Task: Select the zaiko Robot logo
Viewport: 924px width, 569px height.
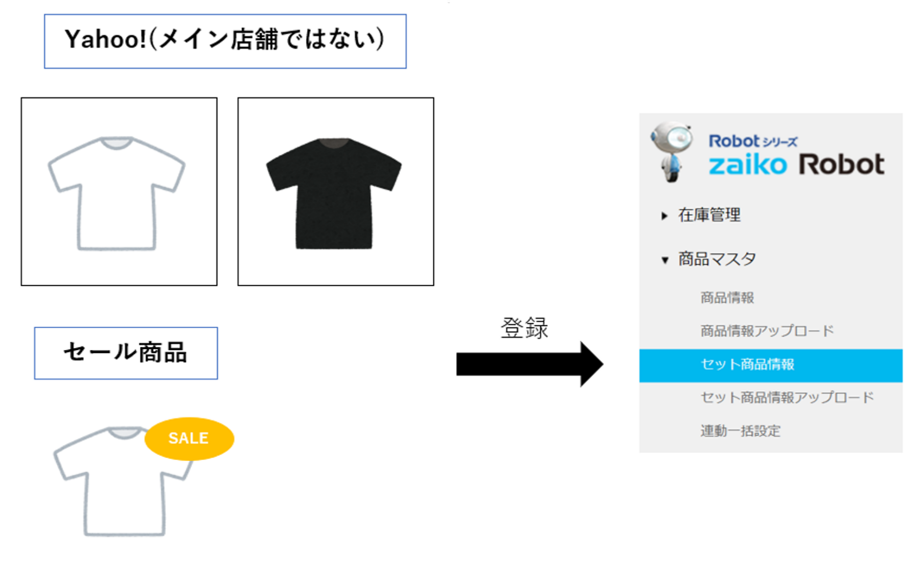Action: pyautogui.click(x=797, y=165)
